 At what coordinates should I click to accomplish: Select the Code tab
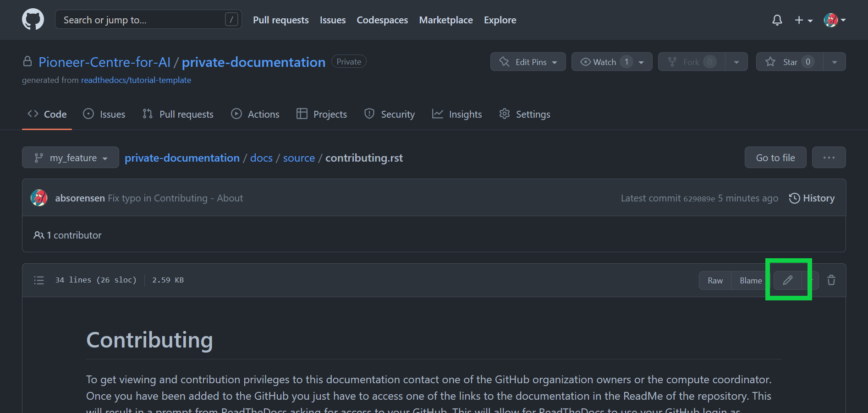(47, 114)
